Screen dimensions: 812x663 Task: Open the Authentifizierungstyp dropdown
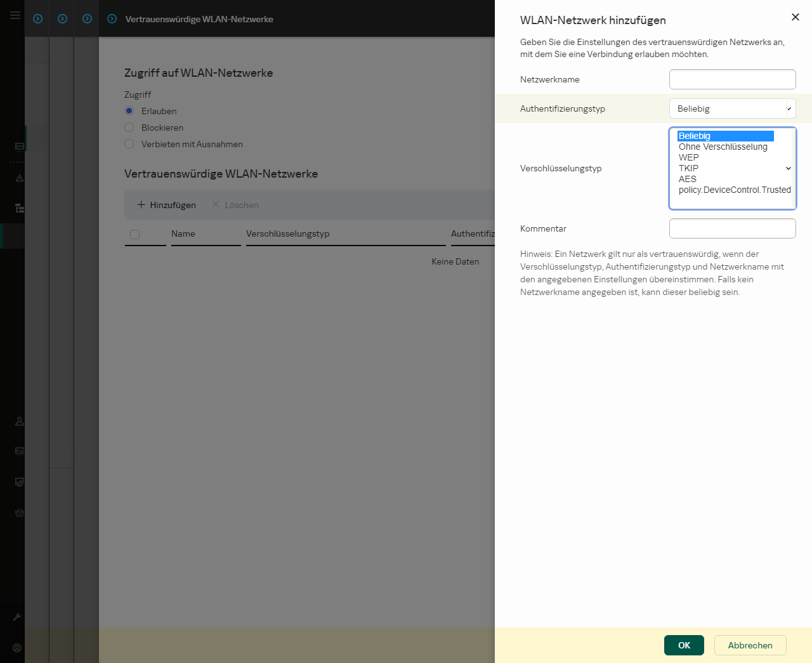[x=732, y=108]
